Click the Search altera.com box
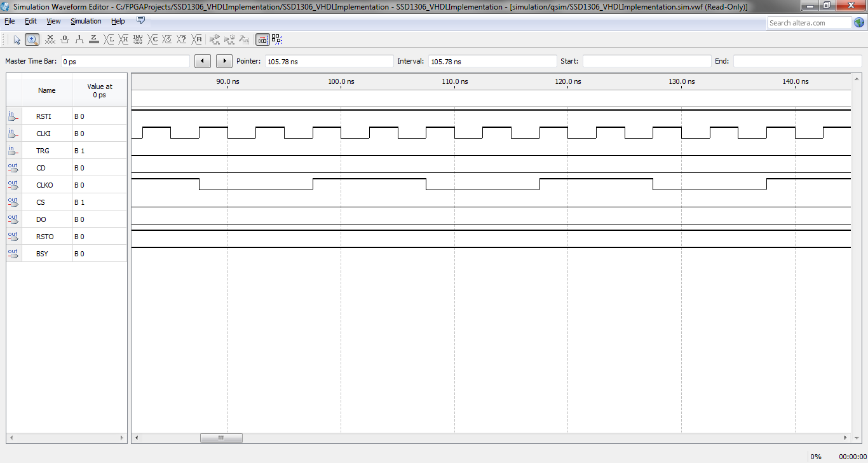The width and height of the screenshot is (868, 463). click(808, 23)
